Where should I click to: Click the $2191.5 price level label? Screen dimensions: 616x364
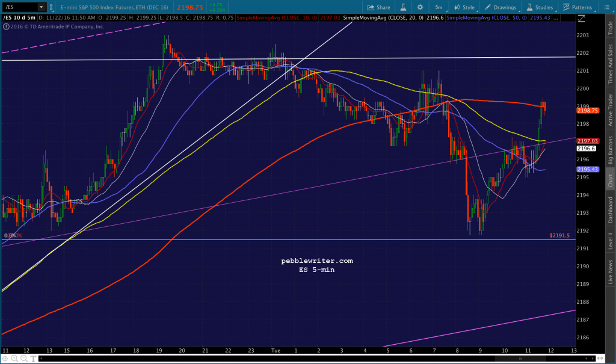559,235
